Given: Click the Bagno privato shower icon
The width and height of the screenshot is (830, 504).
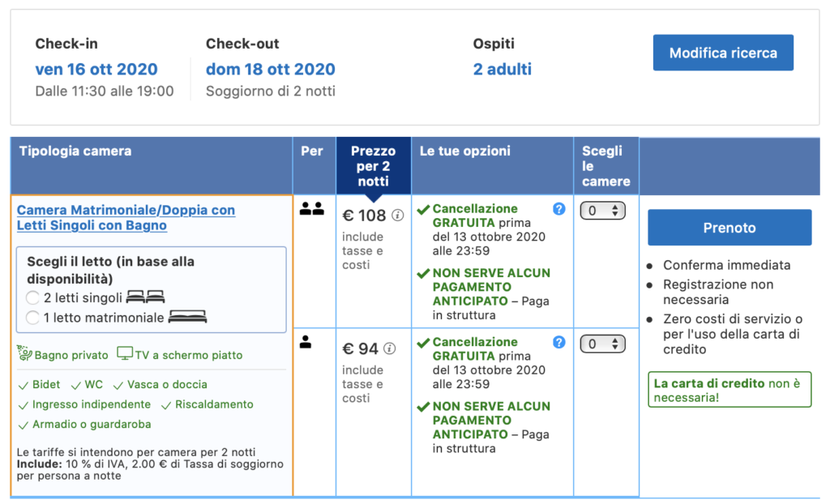Looking at the screenshot, I should pyautogui.click(x=24, y=354).
